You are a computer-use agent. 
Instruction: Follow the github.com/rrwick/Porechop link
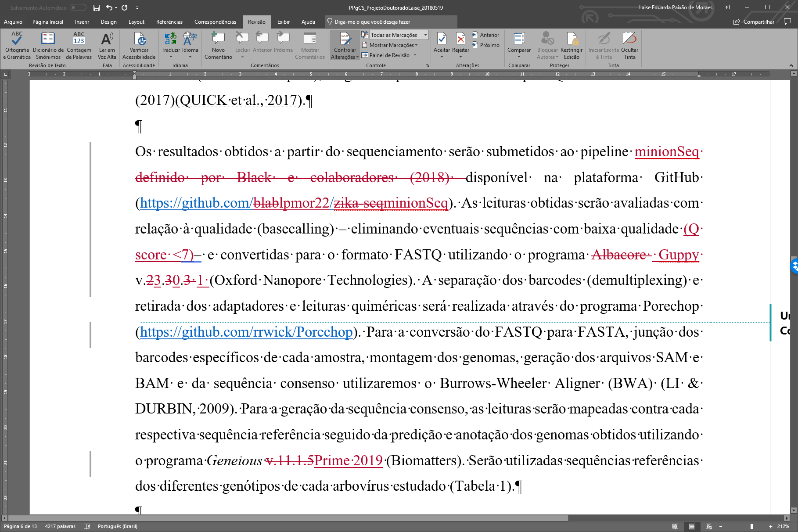coord(246,332)
